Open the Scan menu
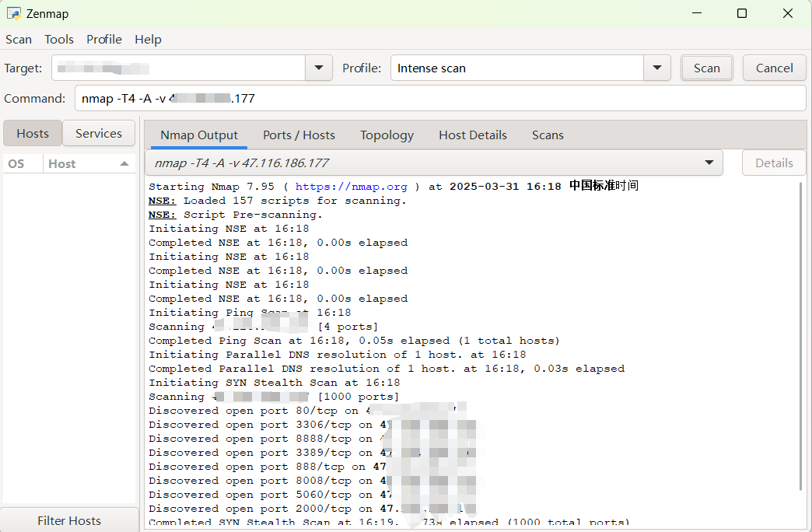This screenshot has width=812, height=532. [18, 39]
